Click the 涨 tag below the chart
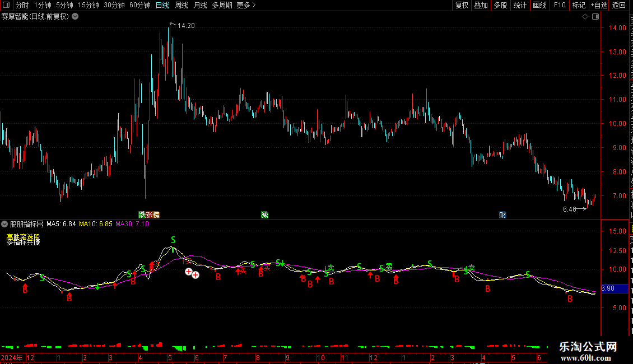Image resolution: width=633 pixels, height=364 pixels. click(x=149, y=214)
